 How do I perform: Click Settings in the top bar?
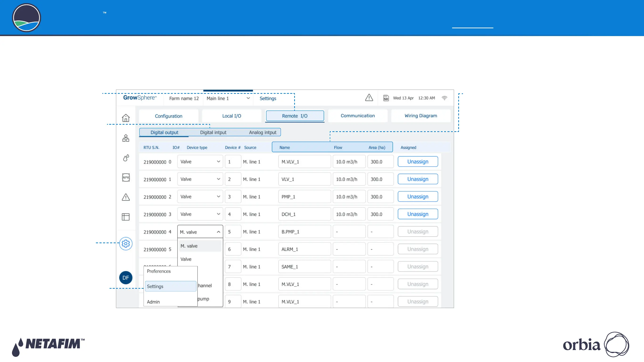[268, 99]
